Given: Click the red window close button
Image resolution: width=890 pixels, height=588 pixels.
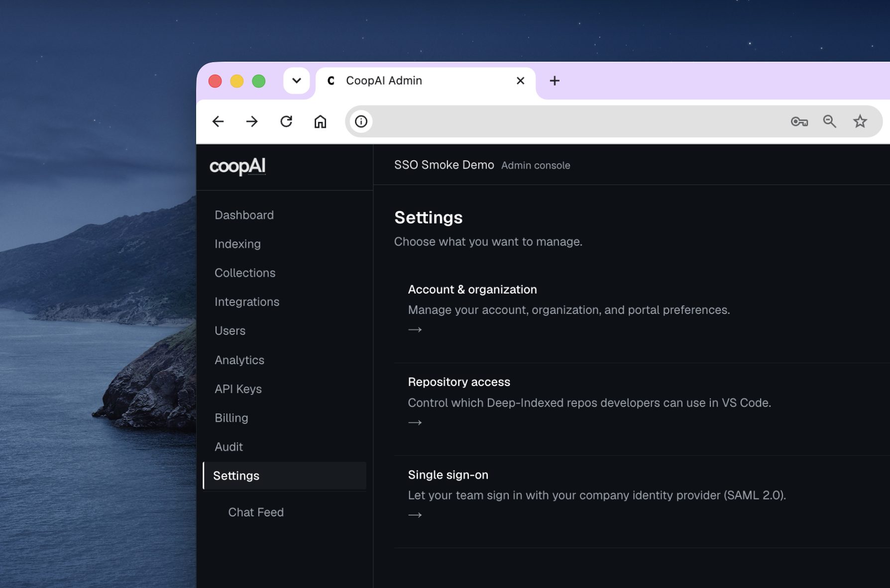Looking at the screenshot, I should 215,81.
